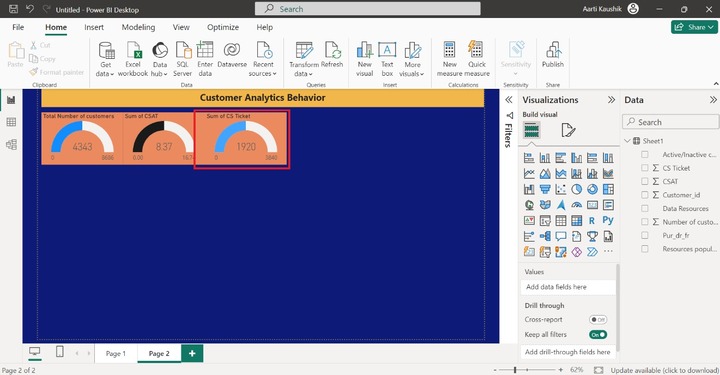Add a new report page
720x375 pixels.
click(x=192, y=353)
